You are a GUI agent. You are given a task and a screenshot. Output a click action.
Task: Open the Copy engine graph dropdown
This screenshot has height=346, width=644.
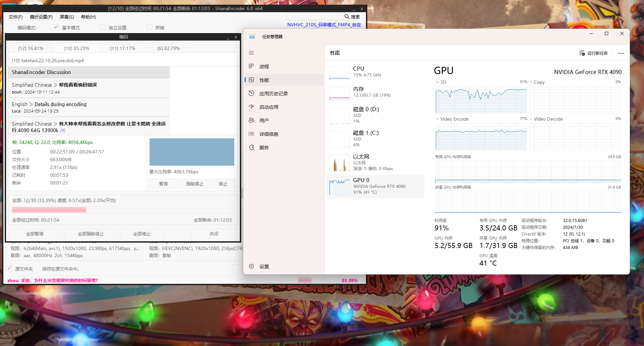click(531, 82)
